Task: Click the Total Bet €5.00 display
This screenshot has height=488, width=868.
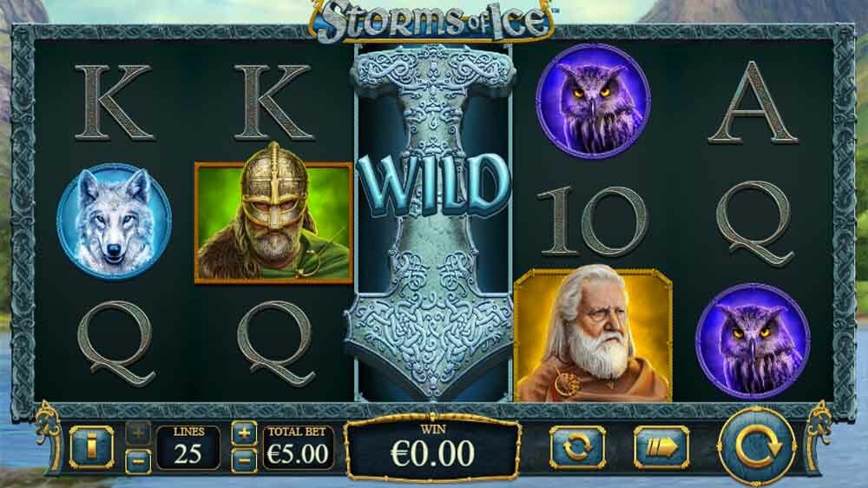Action: 299,448
